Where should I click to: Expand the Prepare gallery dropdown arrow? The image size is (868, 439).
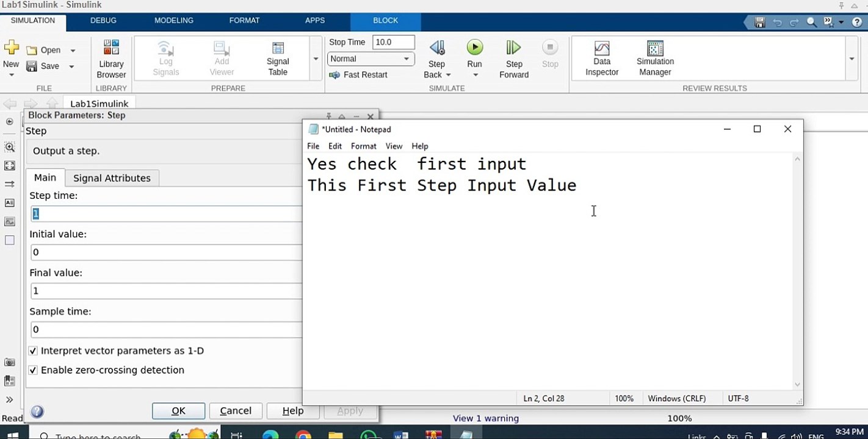316,59
